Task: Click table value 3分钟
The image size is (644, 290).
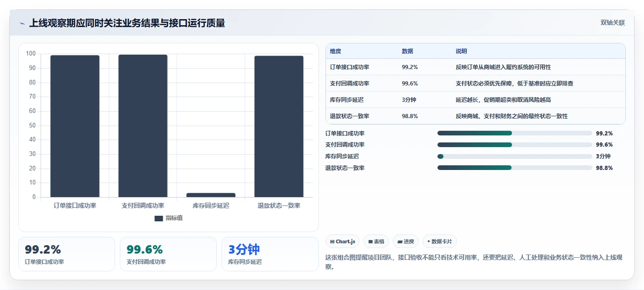Action: 409,100
